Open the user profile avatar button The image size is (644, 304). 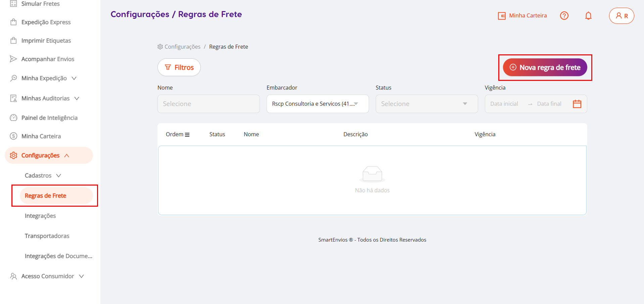622,16
